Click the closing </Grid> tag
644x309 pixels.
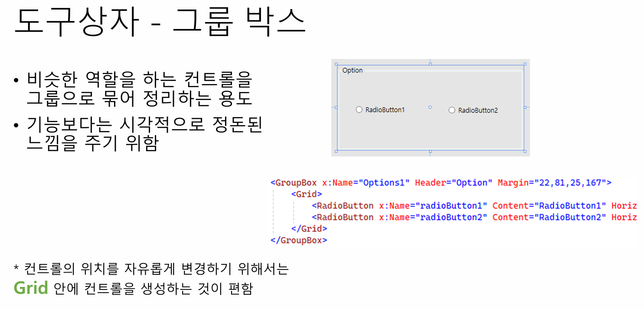pyautogui.click(x=309, y=228)
